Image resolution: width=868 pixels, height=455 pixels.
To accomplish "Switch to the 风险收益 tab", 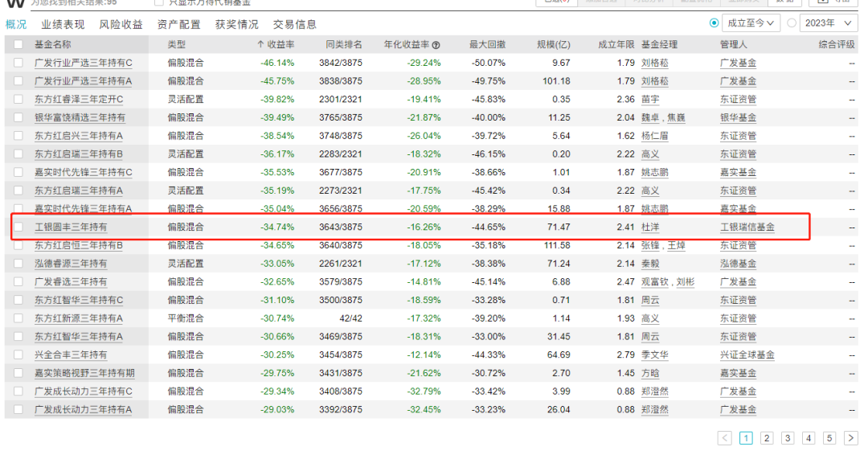I will click(x=121, y=24).
